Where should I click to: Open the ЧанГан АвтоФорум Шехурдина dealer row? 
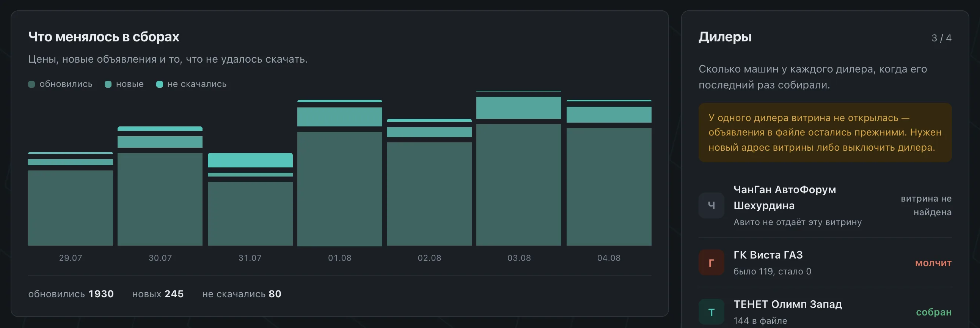click(x=825, y=205)
